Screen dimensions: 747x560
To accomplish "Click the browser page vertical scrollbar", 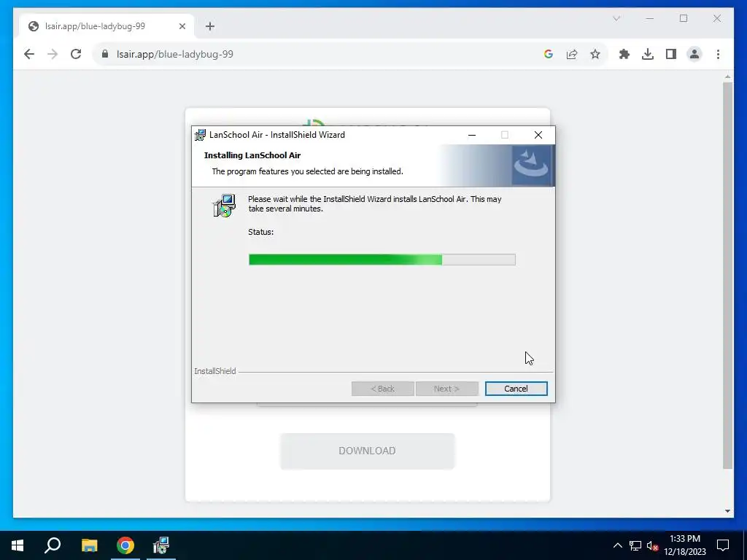I will click(x=727, y=275).
